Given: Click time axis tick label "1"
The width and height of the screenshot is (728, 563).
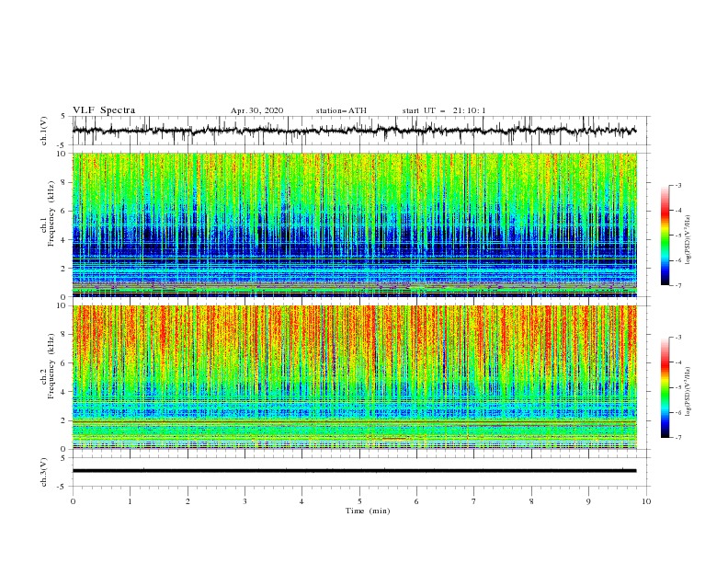Looking at the screenshot, I should point(131,501).
